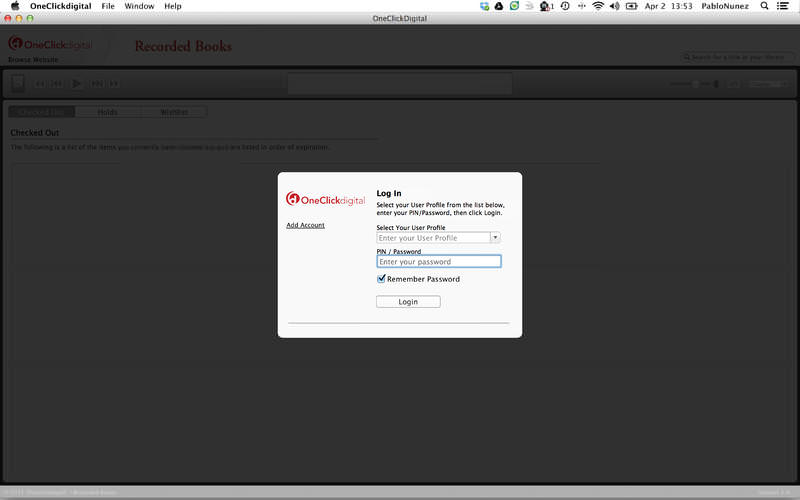Open the OneClickdigital application menu
Viewport: 800px width, 500px height.
(61, 6)
